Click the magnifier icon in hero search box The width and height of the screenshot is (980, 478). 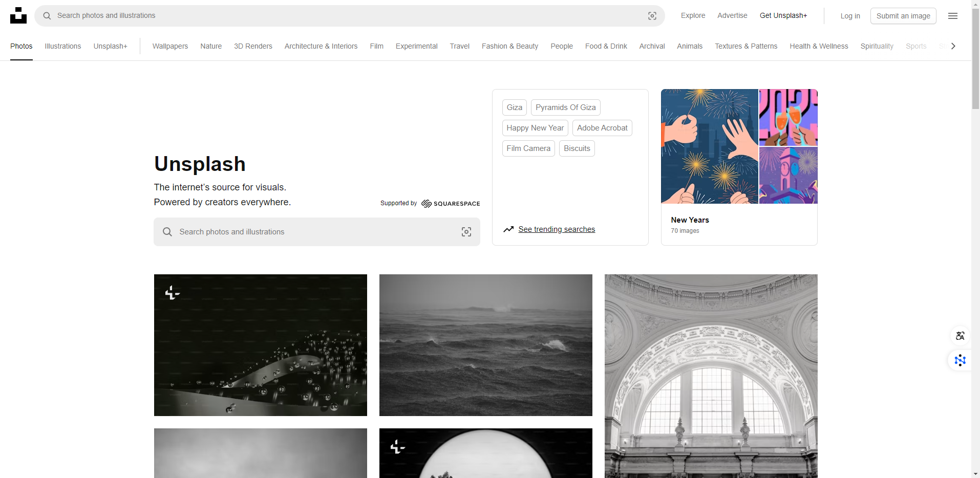[167, 232]
